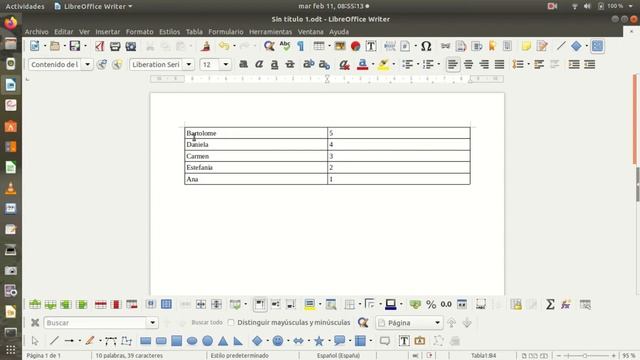
Task: Run spelling check icon
Action: [284, 46]
